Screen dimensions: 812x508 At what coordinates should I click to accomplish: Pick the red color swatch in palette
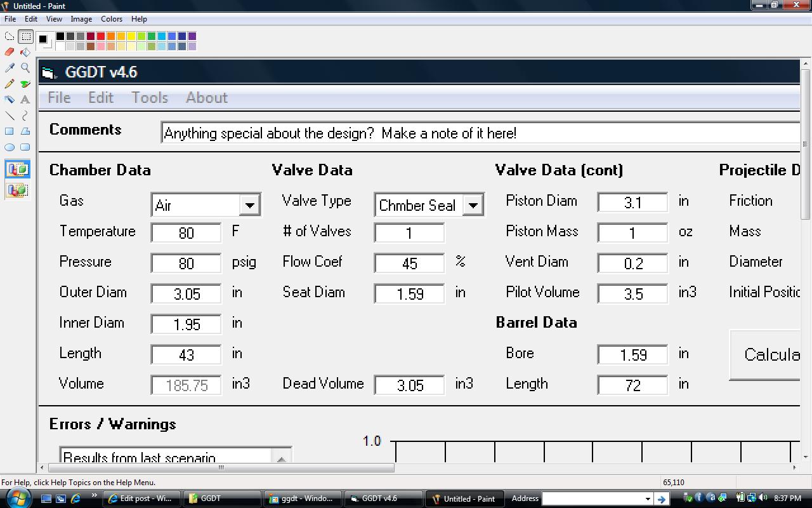pos(101,36)
